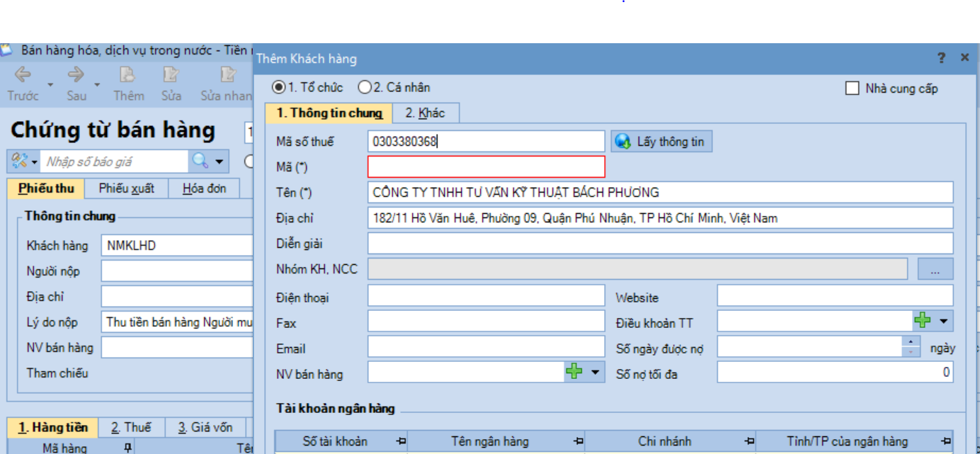
Task: Click the Trước back arrow icon
Action: 22,74
